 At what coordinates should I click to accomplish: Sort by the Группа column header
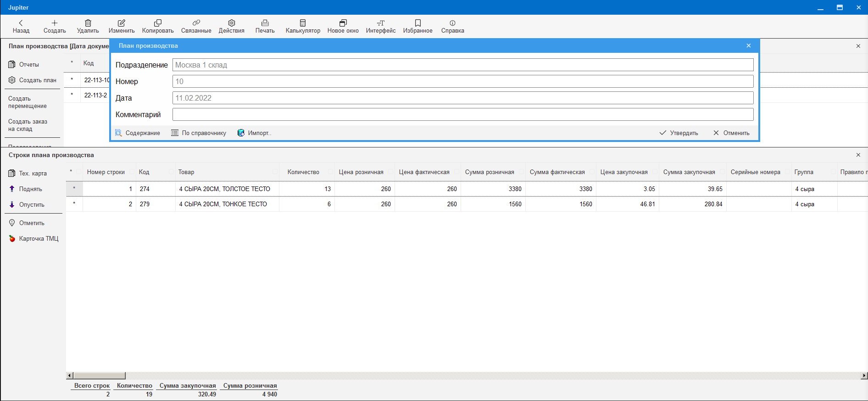coord(804,172)
